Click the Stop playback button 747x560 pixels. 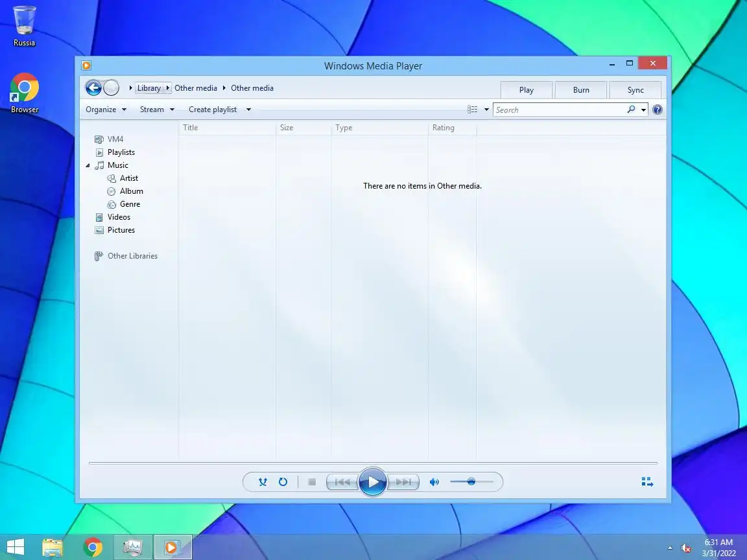pyautogui.click(x=312, y=482)
